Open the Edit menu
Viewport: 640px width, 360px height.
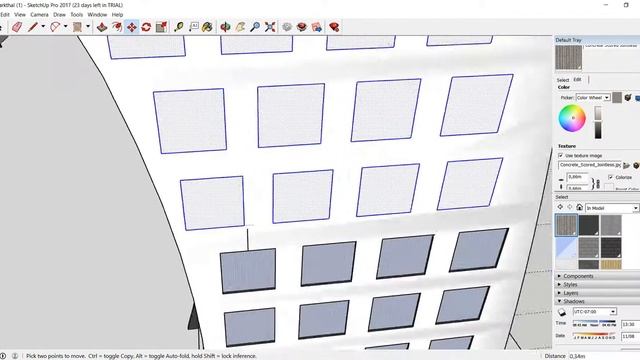click(x=5, y=15)
